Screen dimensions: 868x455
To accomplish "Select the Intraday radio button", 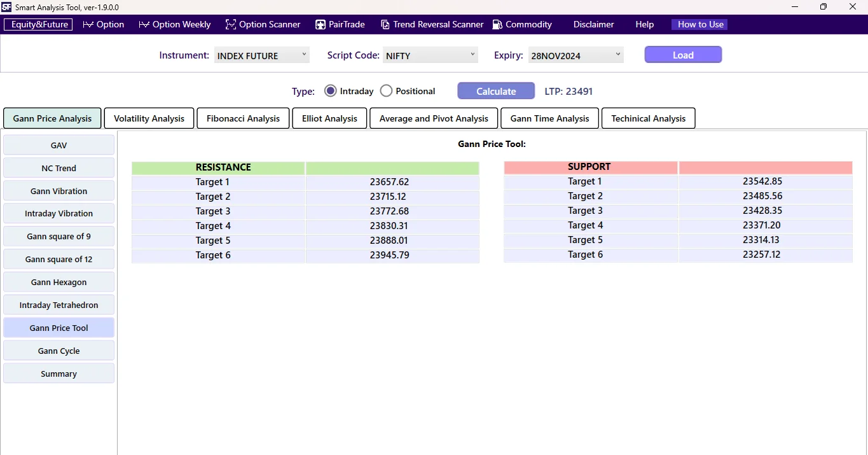I will coord(330,90).
